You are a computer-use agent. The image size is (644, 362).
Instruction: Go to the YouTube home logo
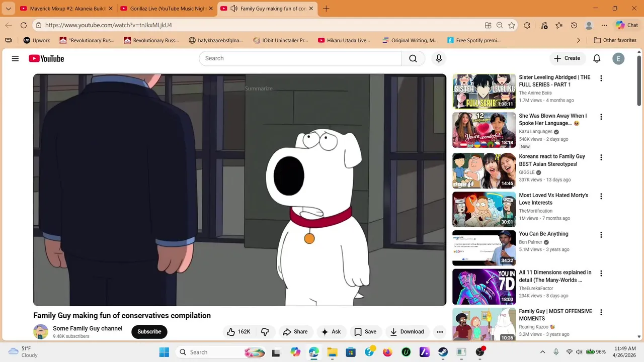point(46,59)
